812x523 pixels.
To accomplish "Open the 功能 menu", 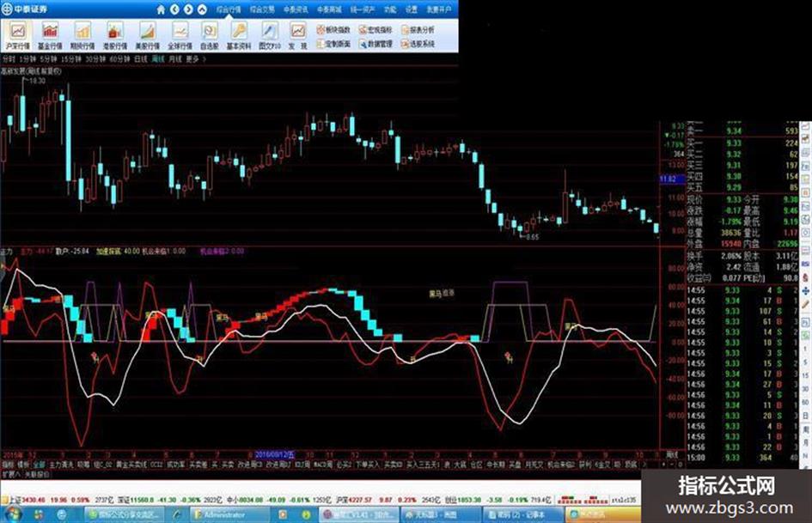I will coord(390,9).
